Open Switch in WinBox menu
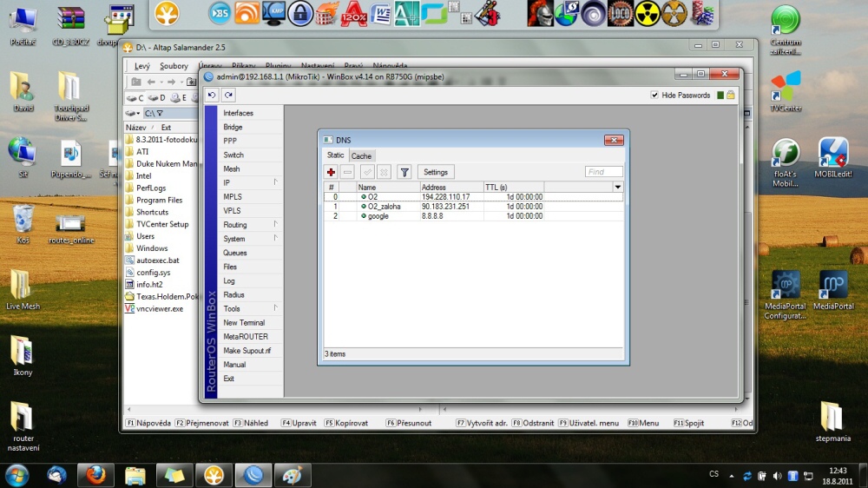Viewport: 868px width, 488px height. (x=233, y=155)
